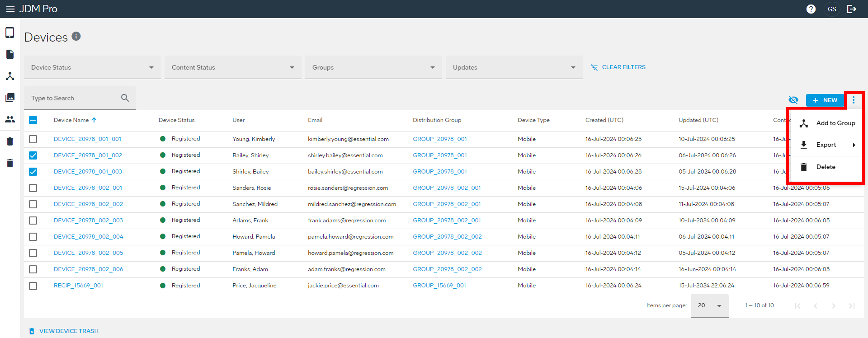868x338 pixels.
Task: Sort by Email column header
Action: [315, 120]
